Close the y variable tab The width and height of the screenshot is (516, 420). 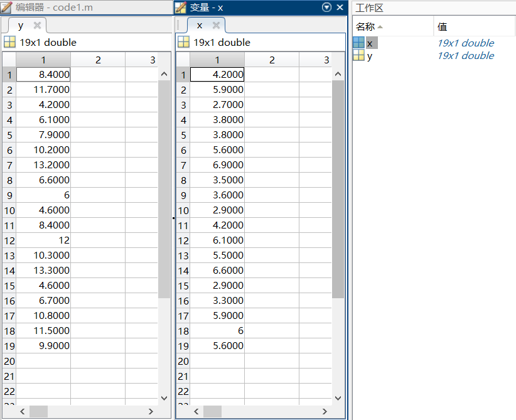tap(37, 25)
